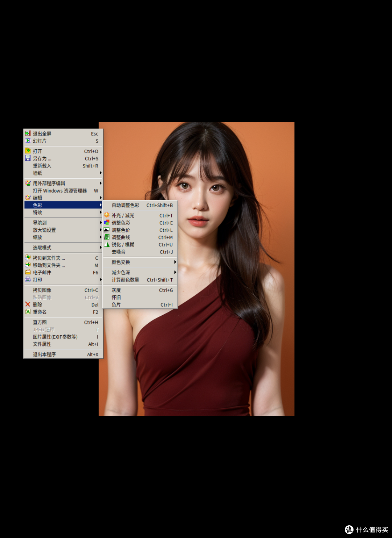This screenshot has height=538, width=392.
Task: Click the 拷贝到文件夹 icon
Action: [x=28, y=258]
